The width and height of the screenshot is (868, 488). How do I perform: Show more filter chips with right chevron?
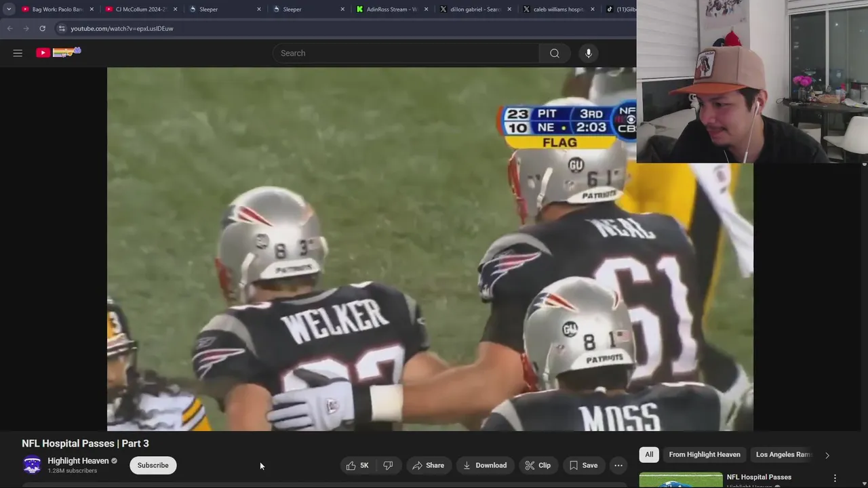click(827, 455)
